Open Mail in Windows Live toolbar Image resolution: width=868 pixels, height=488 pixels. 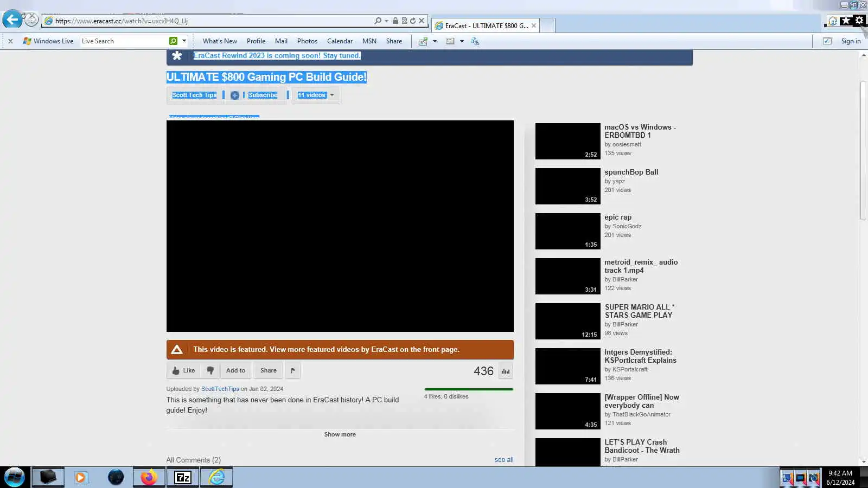click(x=281, y=41)
